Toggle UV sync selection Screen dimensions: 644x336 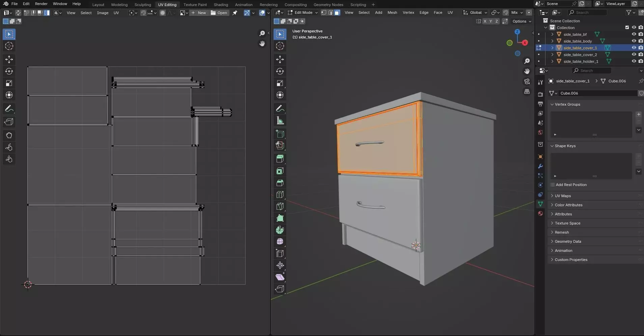(x=18, y=13)
